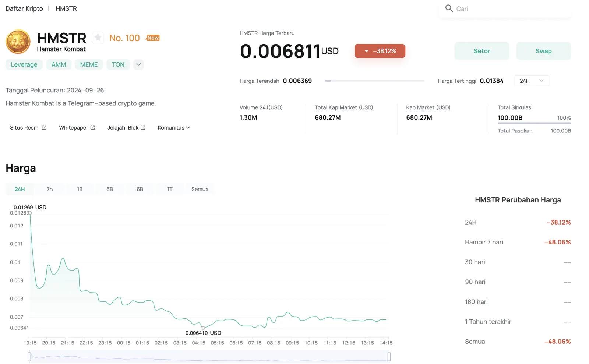Image resolution: width=589 pixels, height=364 pixels.
Task: Click the 0.01269 USD peak marker on chart
Action: [x=30, y=213]
